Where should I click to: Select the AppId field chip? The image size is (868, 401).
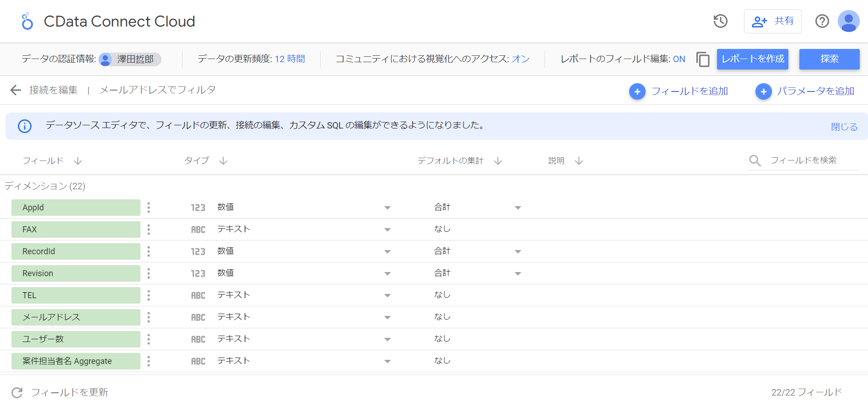76,208
